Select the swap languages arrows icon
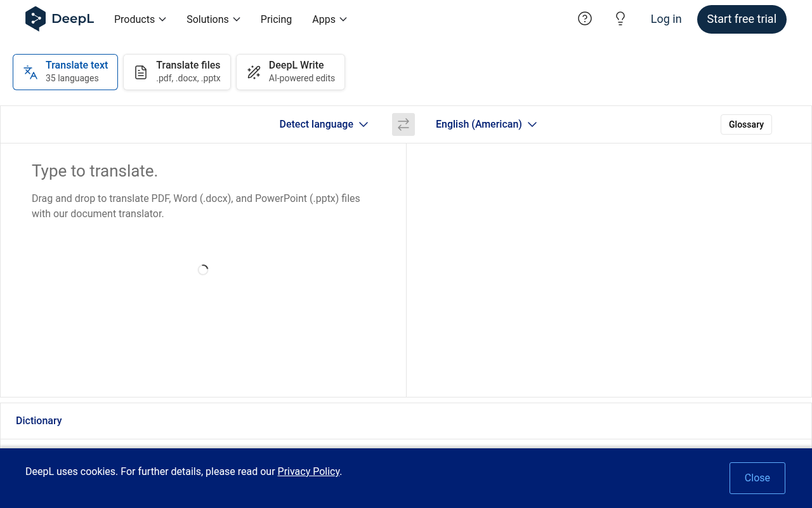 click(403, 124)
